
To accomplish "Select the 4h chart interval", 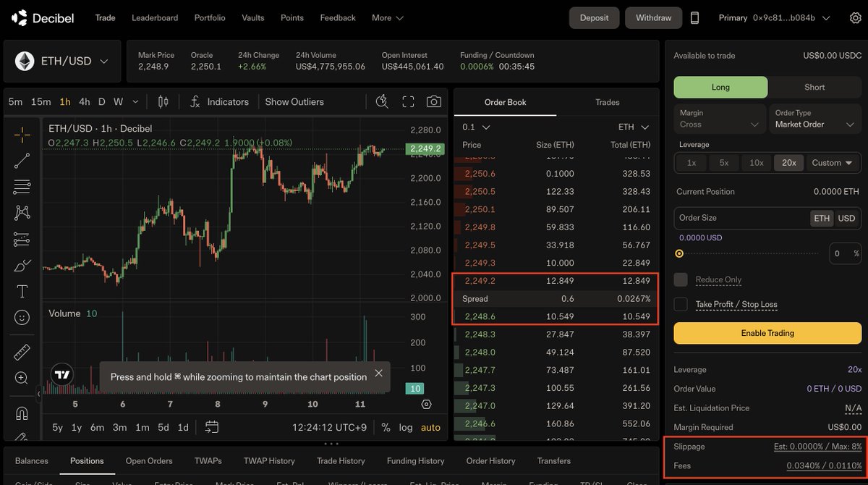I will (85, 102).
